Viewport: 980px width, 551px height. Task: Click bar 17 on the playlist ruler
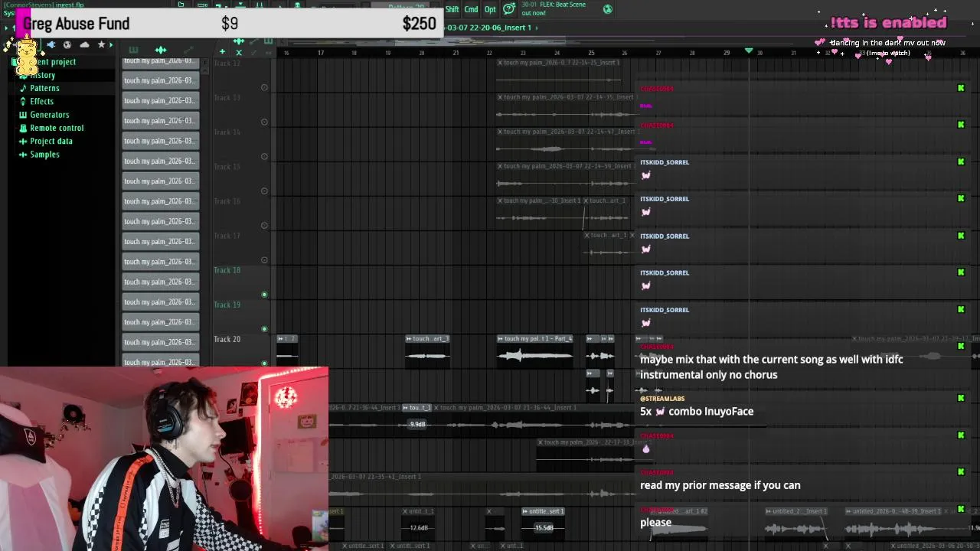point(320,53)
